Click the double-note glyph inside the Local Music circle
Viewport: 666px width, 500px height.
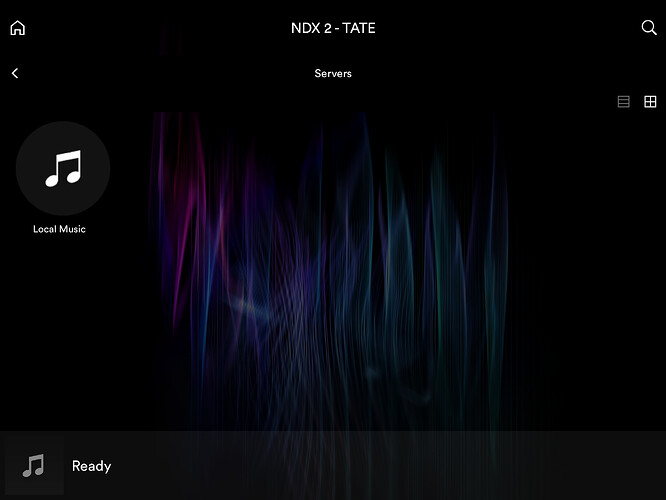pos(62,169)
